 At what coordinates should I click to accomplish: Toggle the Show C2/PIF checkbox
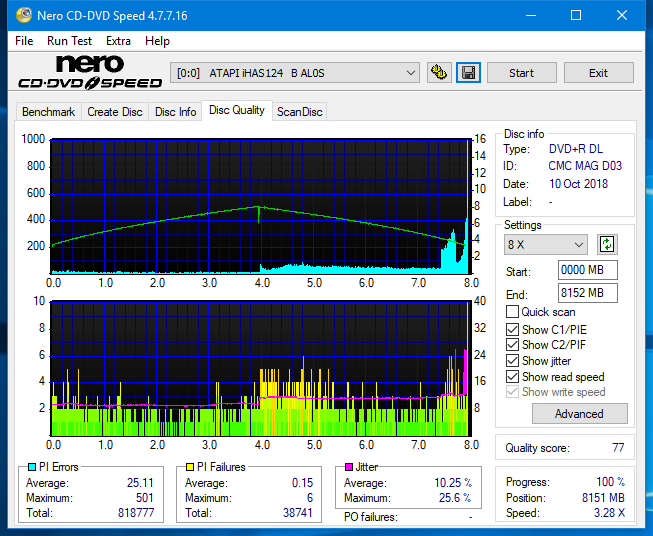(512, 345)
